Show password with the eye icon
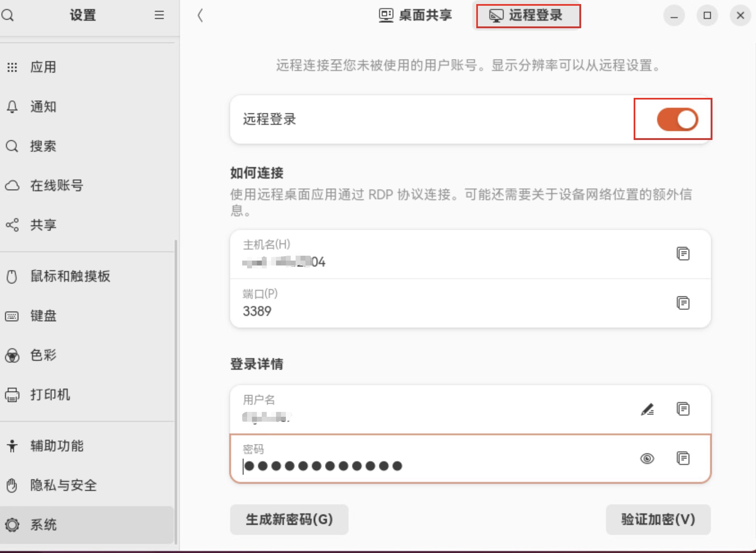The width and height of the screenshot is (756, 553). [647, 458]
